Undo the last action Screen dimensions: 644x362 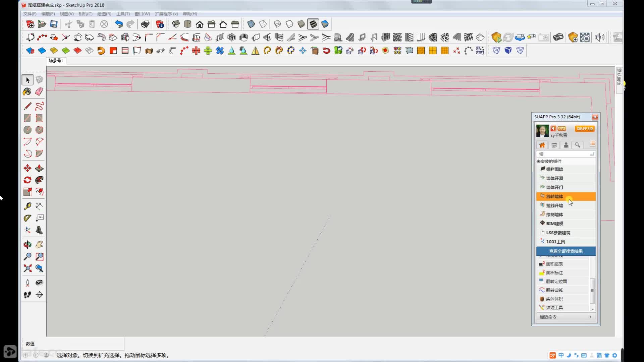[x=119, y=24]
